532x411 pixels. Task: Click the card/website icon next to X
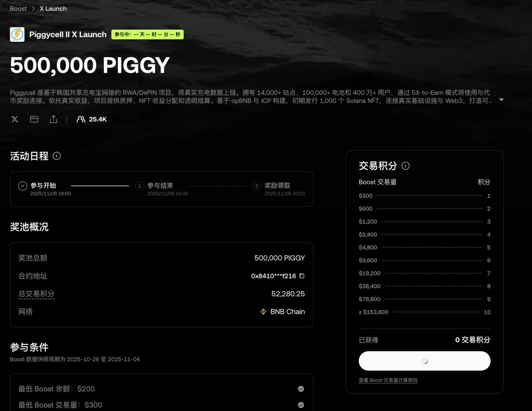34,119
